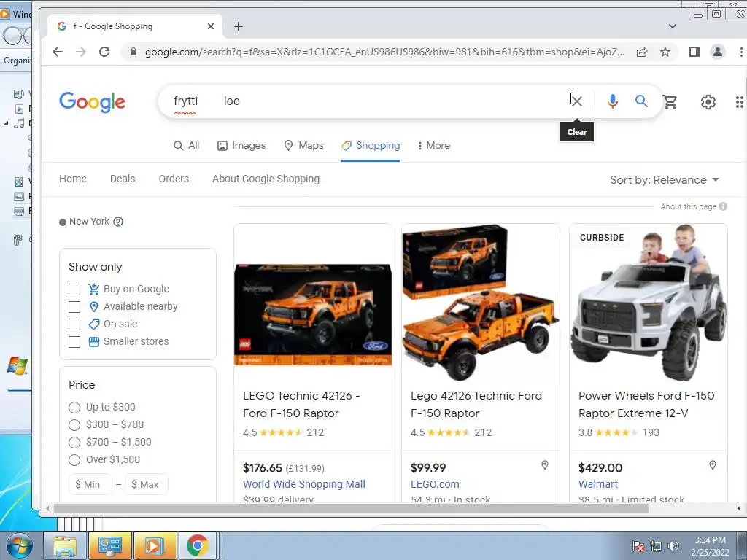Open Windows Media Player taskbar icon
This screenshot has width=747, height=560.
tap(154, 545)
